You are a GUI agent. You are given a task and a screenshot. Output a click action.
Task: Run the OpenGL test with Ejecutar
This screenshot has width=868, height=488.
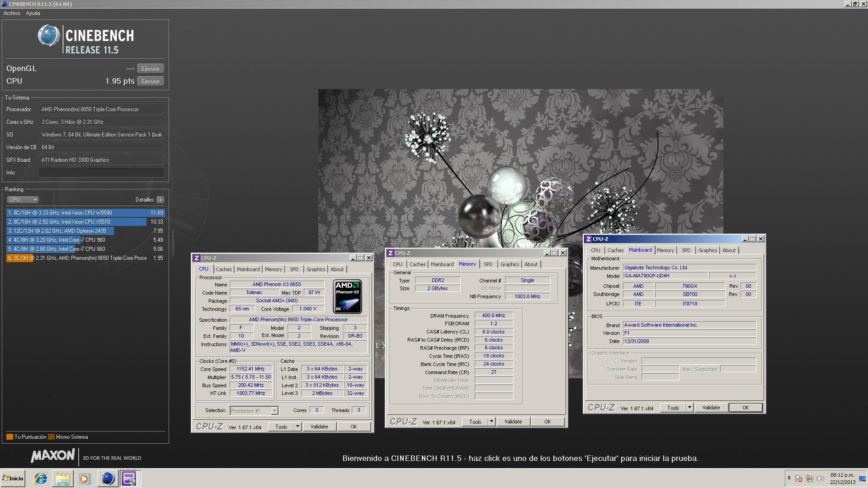pos(151,69)
